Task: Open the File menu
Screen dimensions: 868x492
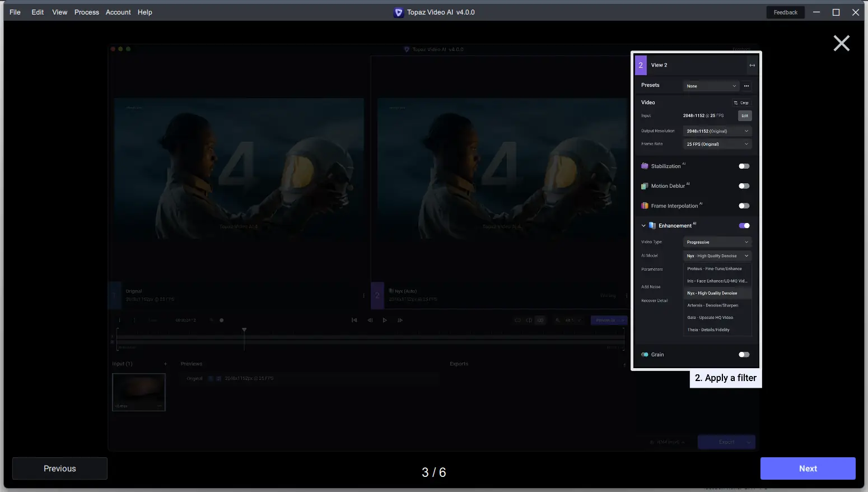Action: point(15,12)
